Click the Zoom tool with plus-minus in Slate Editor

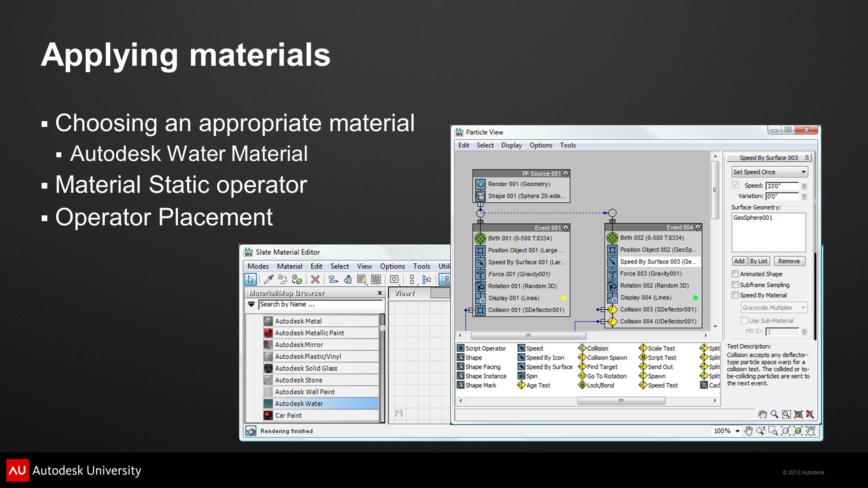click(761, 431)
